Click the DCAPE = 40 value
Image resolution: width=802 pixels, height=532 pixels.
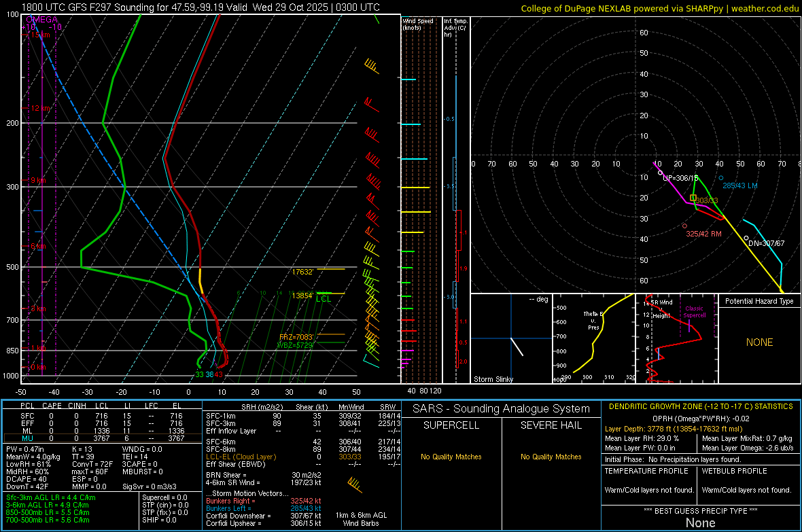pos(27,479)
